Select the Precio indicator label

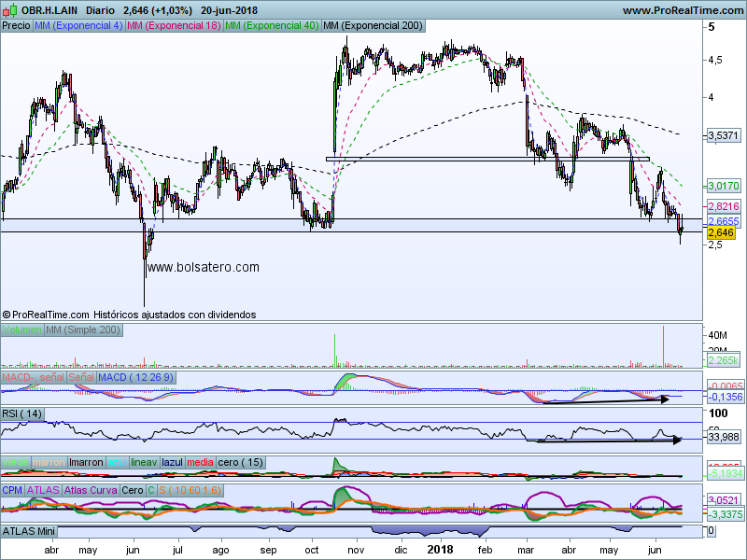(16, 26)
